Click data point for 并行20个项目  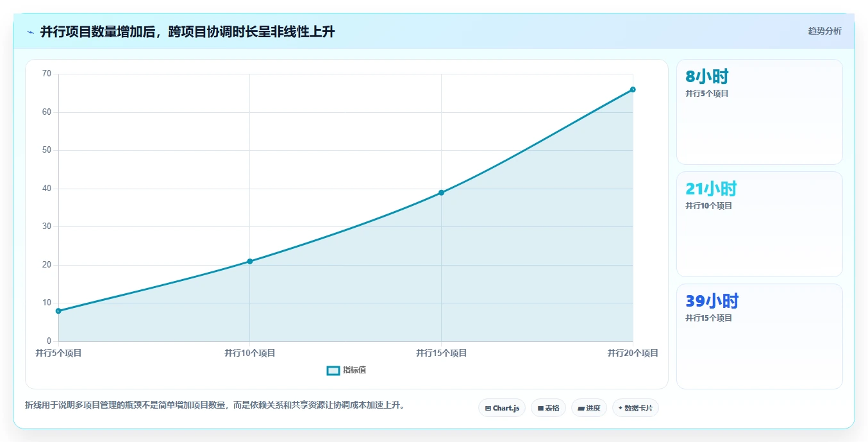point(633,90)
